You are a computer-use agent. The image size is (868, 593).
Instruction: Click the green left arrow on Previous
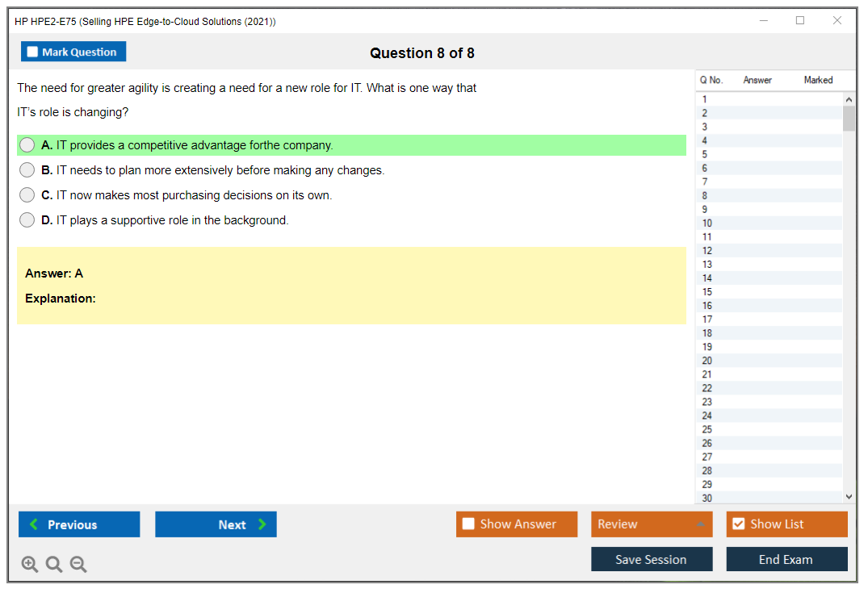point(34,524)
